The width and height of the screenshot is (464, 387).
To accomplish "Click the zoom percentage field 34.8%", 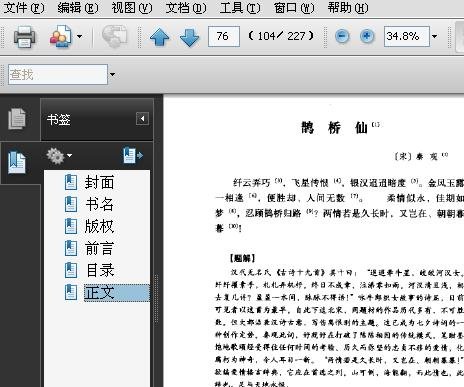I will click(x=407, y=36).
